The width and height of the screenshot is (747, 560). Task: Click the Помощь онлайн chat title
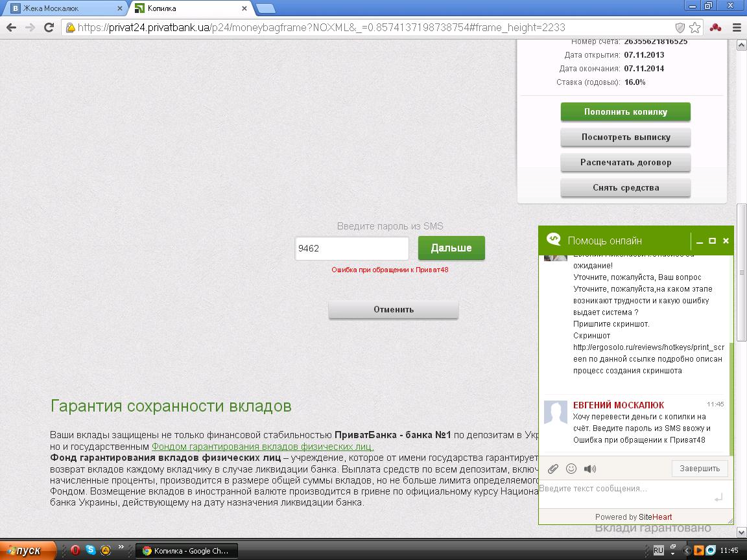click(604, 241)
